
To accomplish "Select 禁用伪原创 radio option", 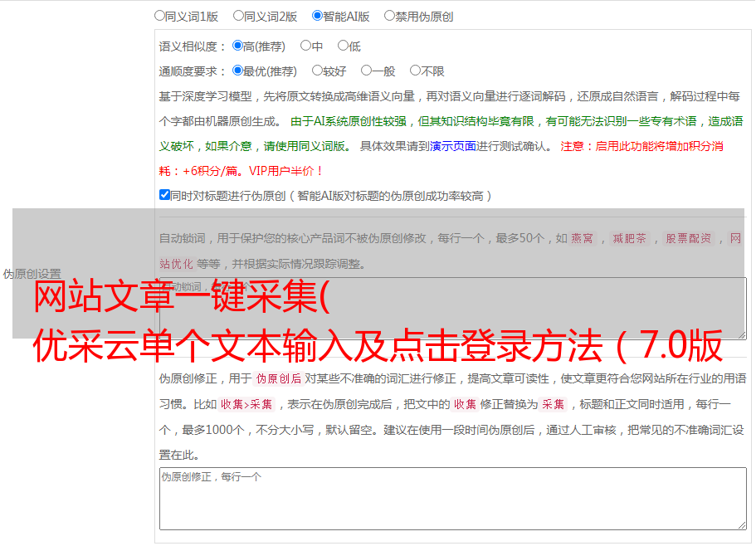I will click(x=389, y=16).
